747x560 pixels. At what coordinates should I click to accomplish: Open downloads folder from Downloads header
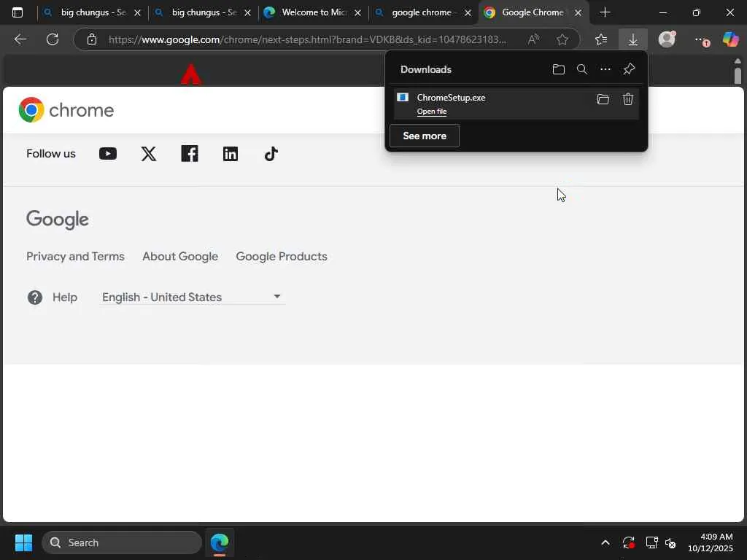pos(558,69)
